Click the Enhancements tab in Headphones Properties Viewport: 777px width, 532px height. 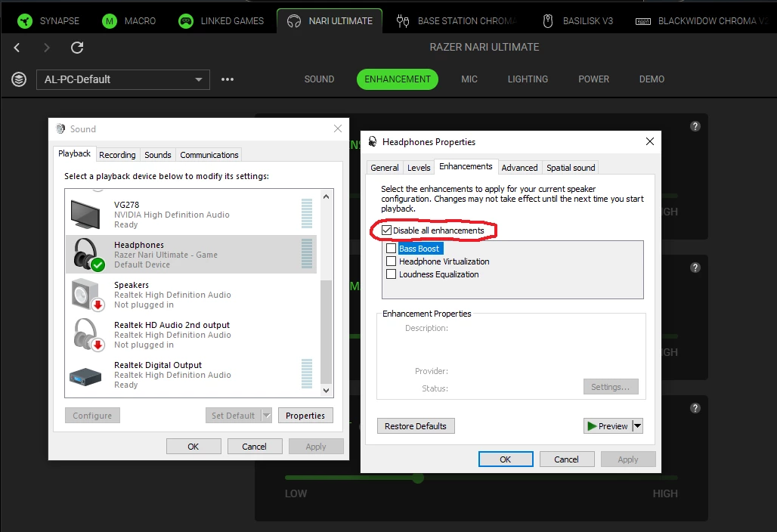click(x=466, y=166)
